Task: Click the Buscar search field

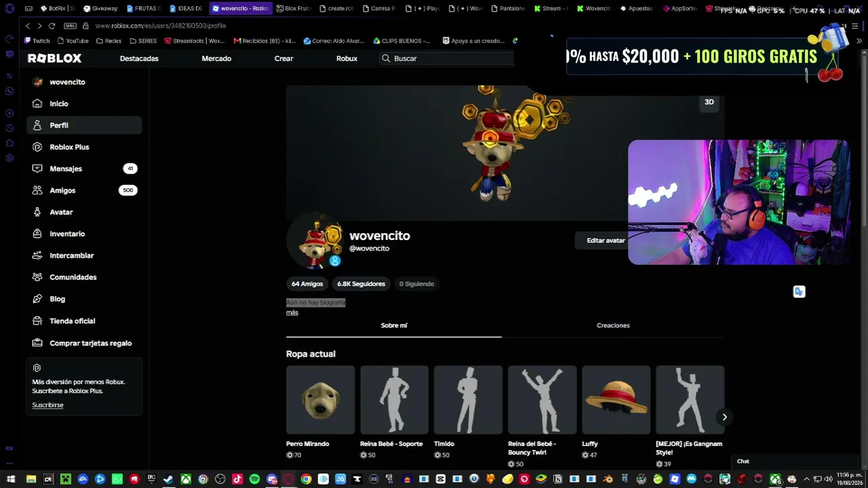Action: pos(446,58)
